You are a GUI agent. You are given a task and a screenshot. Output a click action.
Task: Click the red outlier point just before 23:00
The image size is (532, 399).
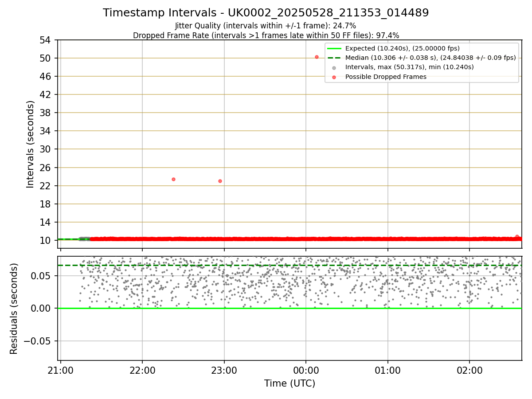tap(220, 181)
